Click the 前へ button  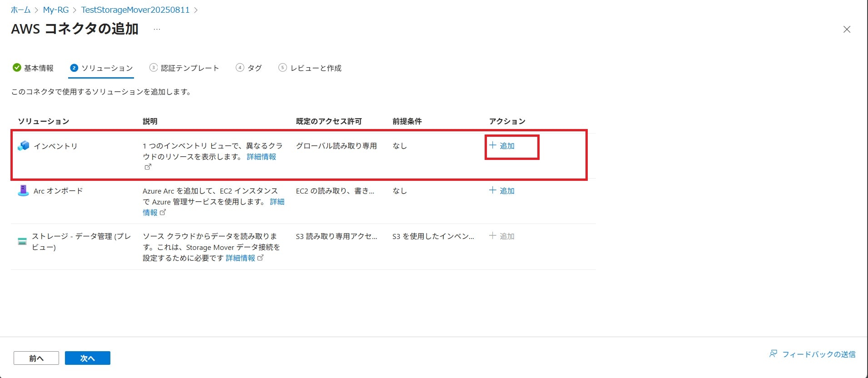click(36, 358)
